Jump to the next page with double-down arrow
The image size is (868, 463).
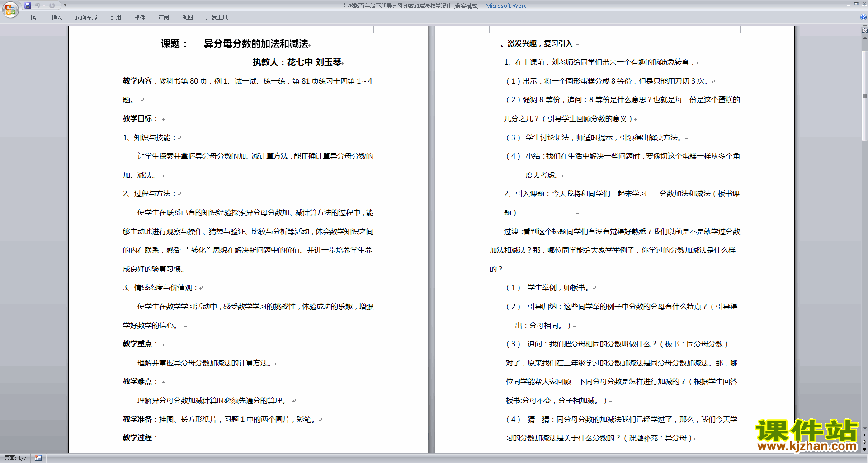coord(864,449)
